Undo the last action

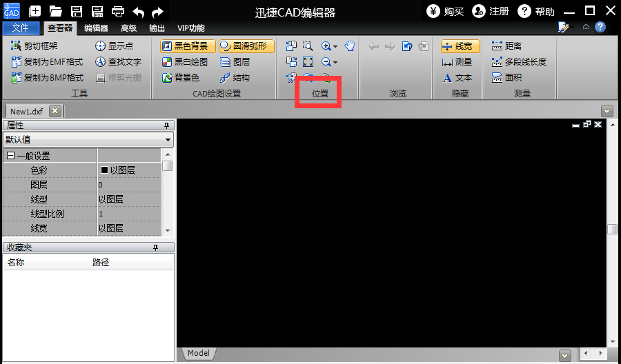[138, 12]
